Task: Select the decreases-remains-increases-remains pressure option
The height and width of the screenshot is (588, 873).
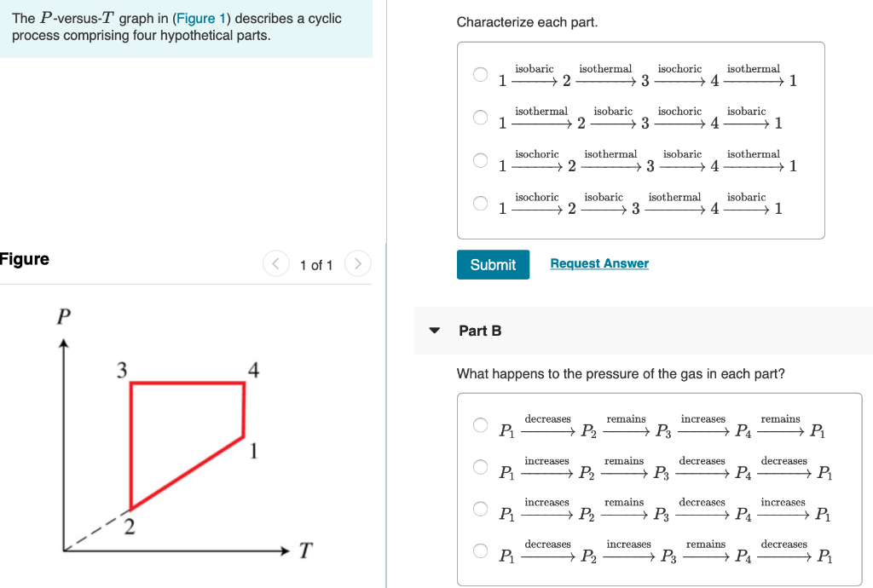Action: 480,424
